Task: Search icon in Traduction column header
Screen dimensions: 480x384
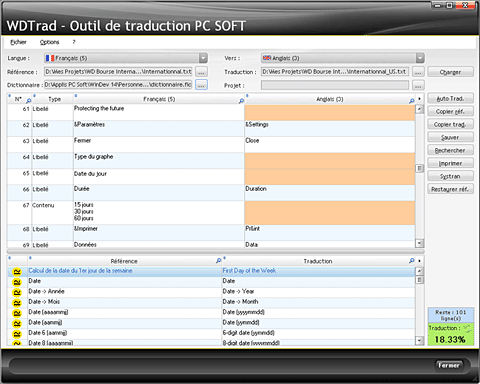Action: [x=412, y=261]
